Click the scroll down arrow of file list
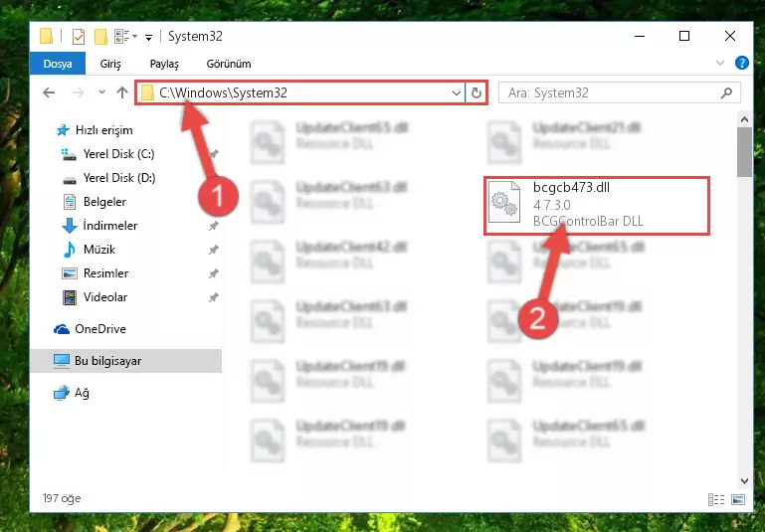This screenshot has height=532, width=765. 744,481
